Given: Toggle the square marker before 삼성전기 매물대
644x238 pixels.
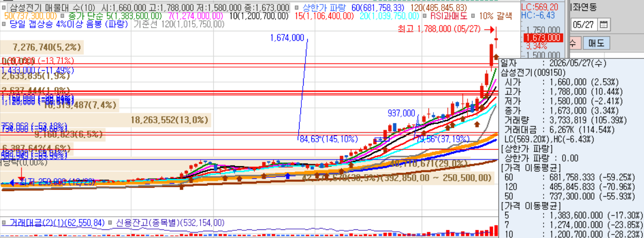Looking at the screenshot, I should click(x=4, y=8).
